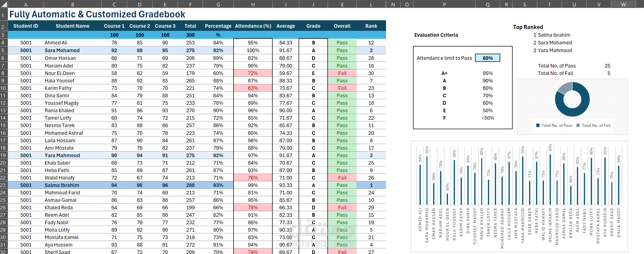Click the Evaluation Criteria heading
This screenshot has height=254, width=644.
(x=436, y=35)
